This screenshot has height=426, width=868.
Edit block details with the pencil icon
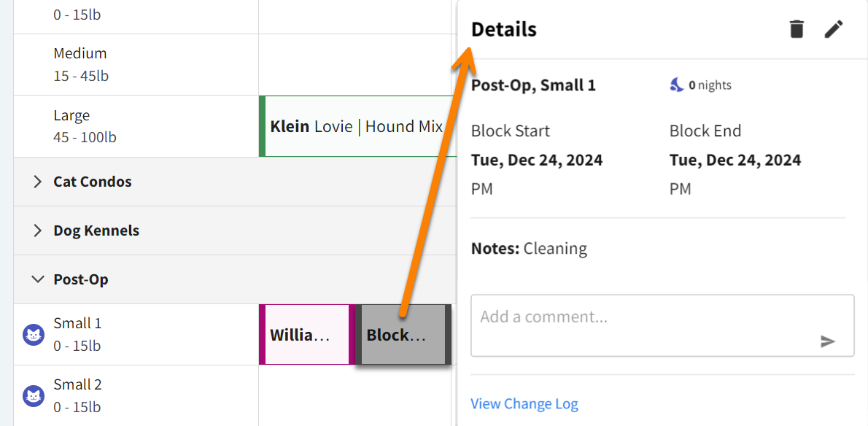pos(834,29)
